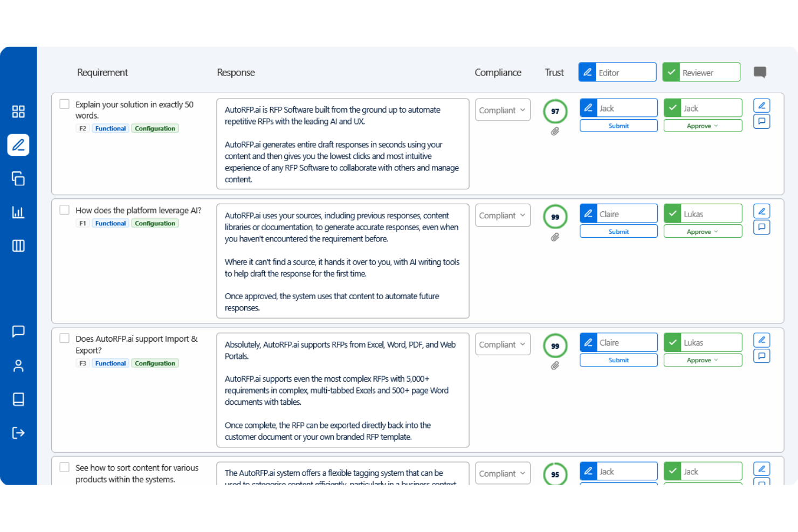The image size is (798, 532).
Task: Open Compliant dropdown for 'Import & Export' row
Action: click(503, 344)
